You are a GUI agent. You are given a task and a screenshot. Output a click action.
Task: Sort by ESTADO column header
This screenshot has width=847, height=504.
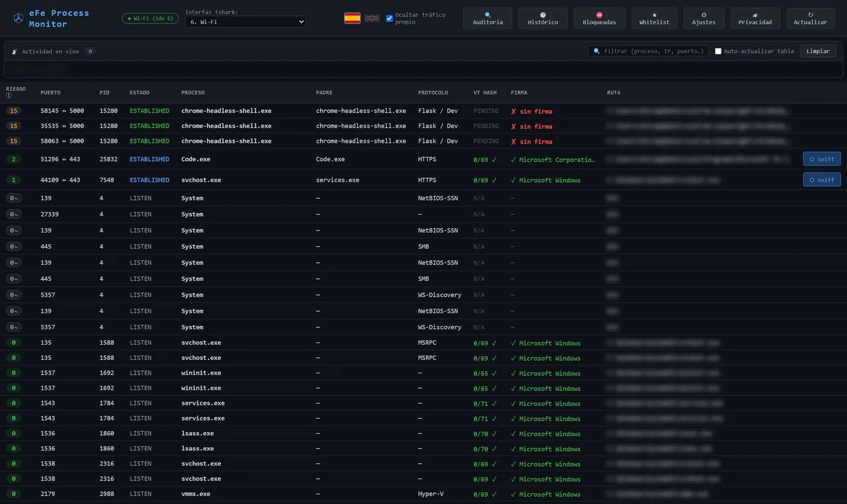(140, 93)
